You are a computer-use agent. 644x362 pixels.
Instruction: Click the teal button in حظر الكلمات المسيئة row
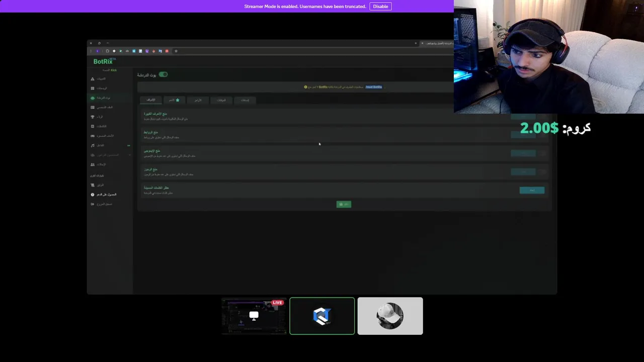pos(532,190)
